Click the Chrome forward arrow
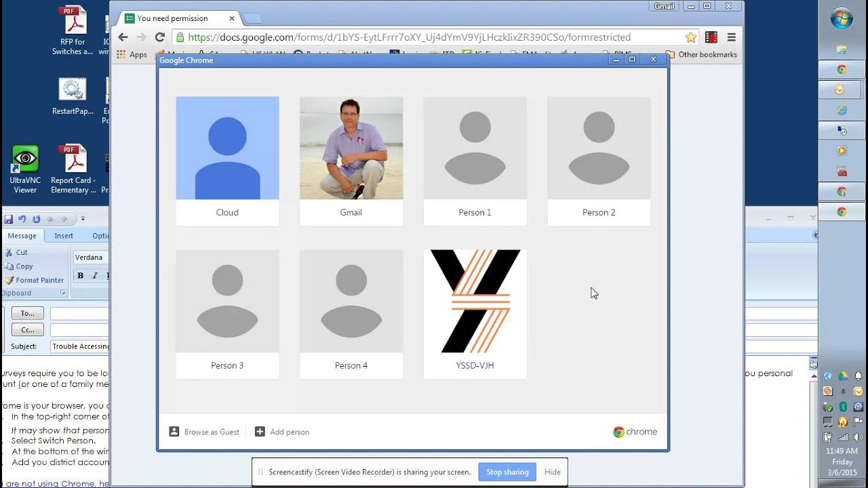868x488 pixels. tap(141, 37)
